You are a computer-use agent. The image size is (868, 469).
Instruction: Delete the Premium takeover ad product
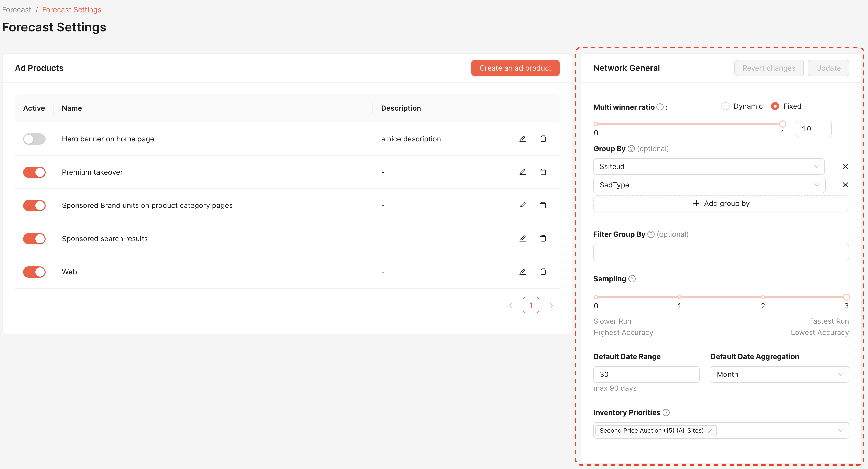click(543, 172)
